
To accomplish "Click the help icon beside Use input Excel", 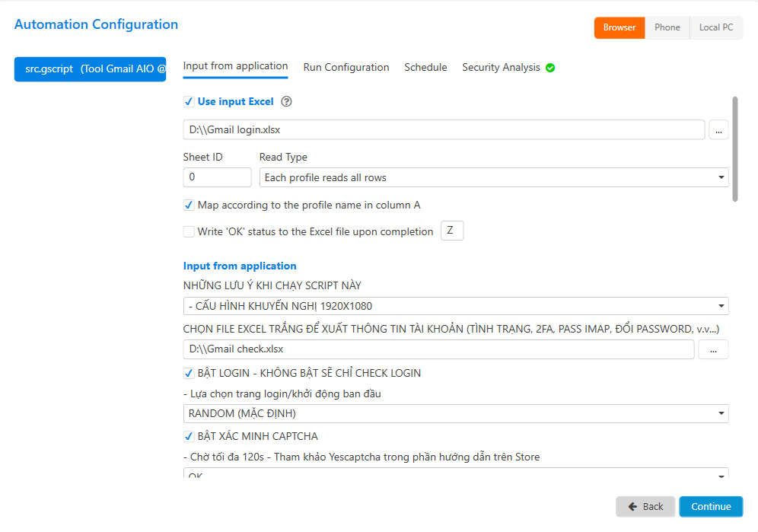I will 287,102.
